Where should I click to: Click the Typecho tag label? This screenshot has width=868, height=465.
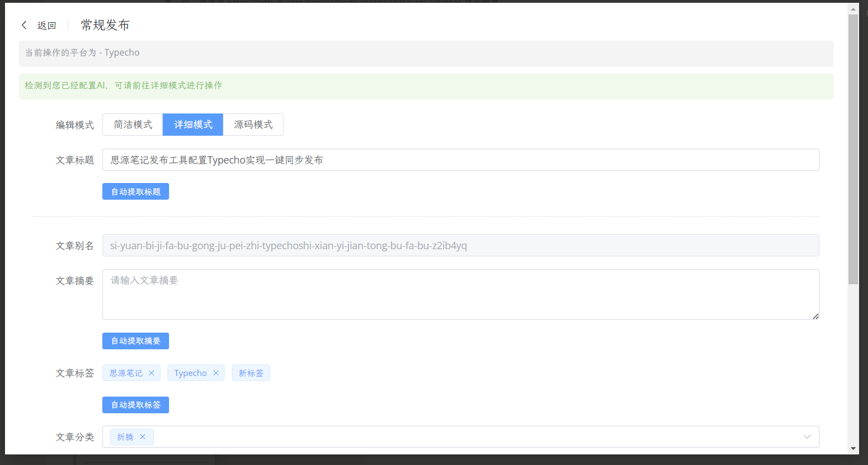coord(190,373)
